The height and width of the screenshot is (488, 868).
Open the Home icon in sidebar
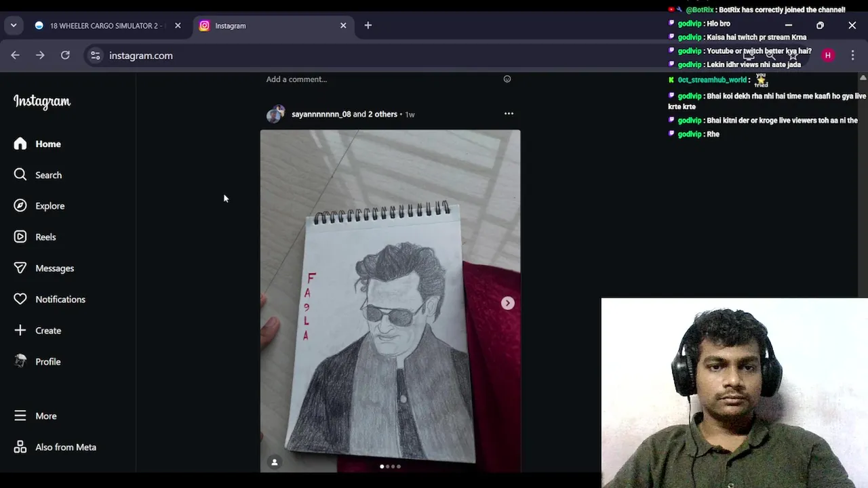(20, 144)
